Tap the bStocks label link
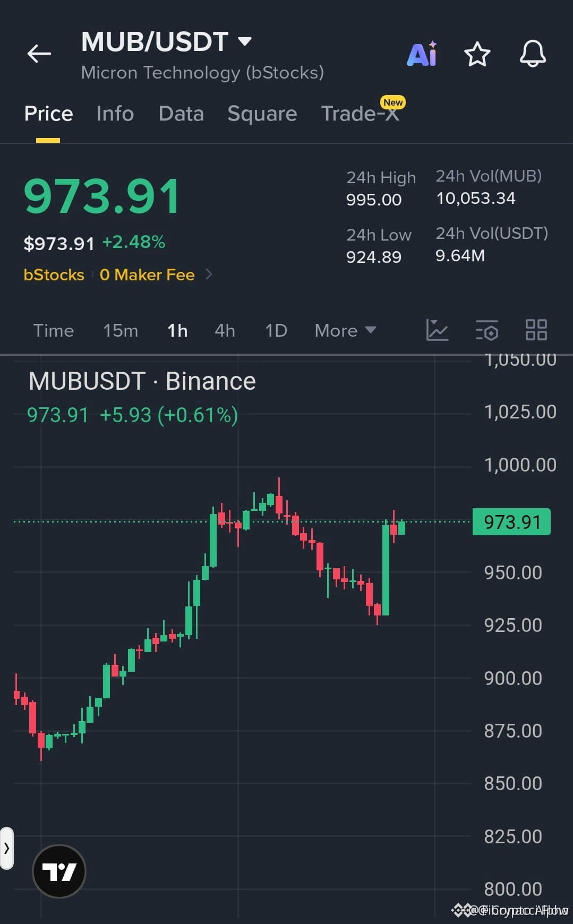This screenshot has width=573, height=924. (x=54, y=275)
